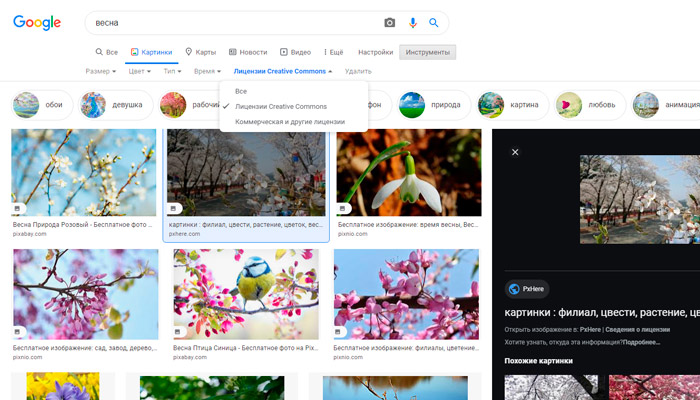Viewport: 700px width, 400px height.
Task: Click Бесплатное изображение: сад, завод caption
Action: click(x=85, y=348)
